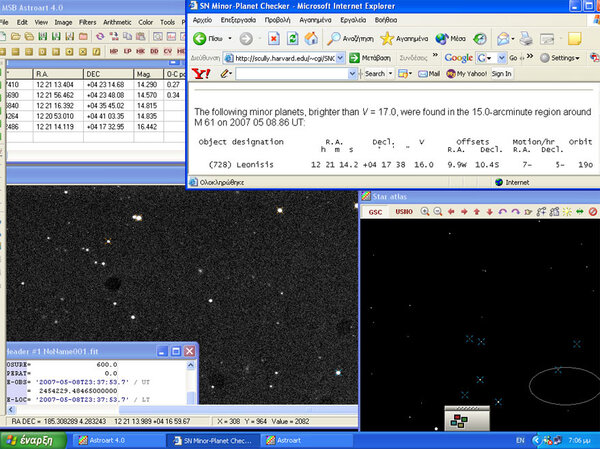
Task: Click the My Yahoo! toolbar button
Action: tap(466, 73)
